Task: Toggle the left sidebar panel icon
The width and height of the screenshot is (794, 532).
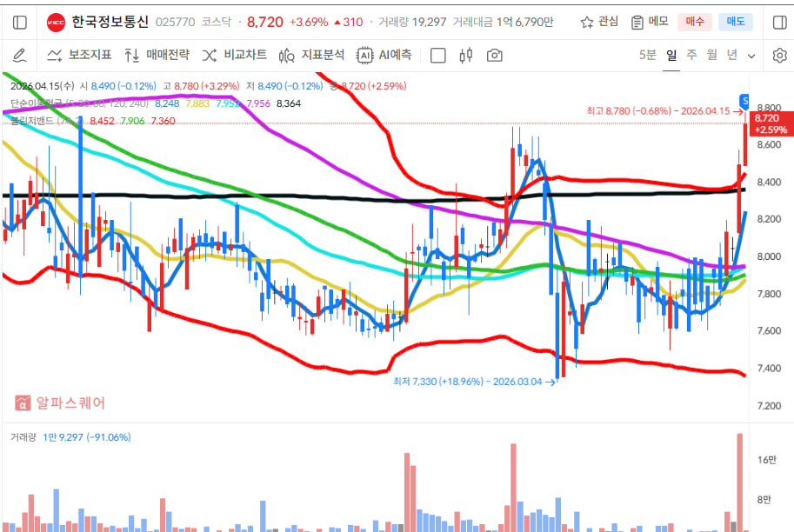Action: click(19, 21)
